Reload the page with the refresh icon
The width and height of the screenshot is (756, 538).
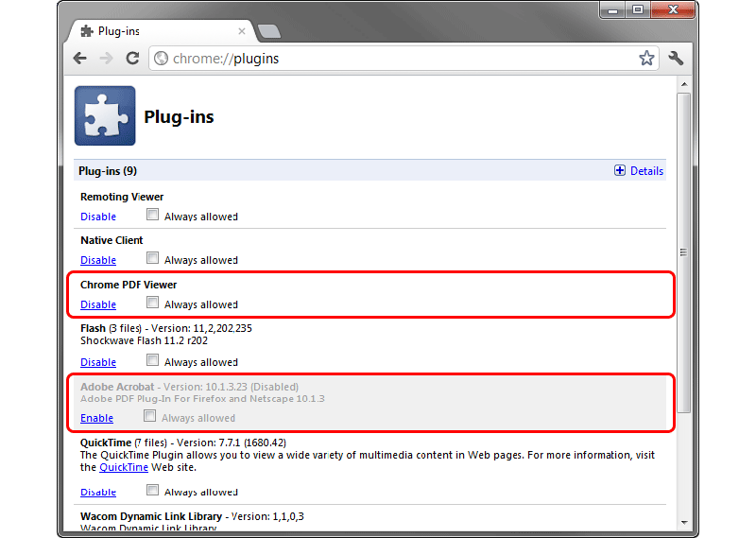132,59
